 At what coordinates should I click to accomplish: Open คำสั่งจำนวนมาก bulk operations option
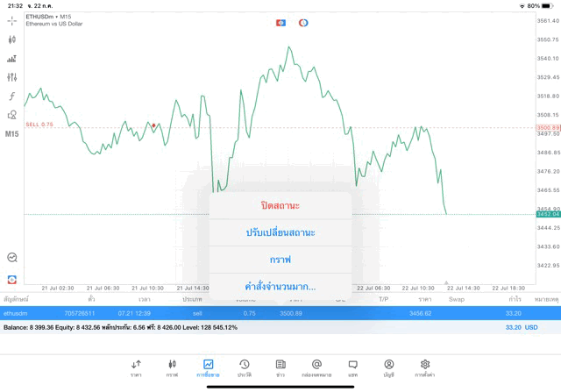pyautogui.click(x=280, y=287)
